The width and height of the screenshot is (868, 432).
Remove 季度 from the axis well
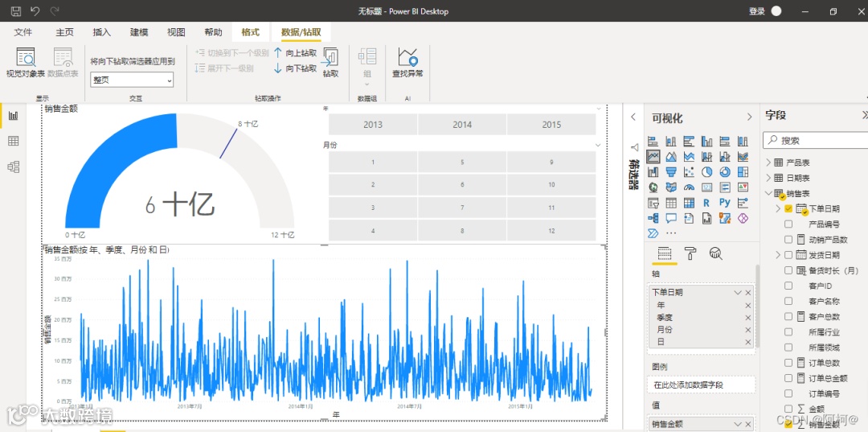(x=748, y=317)
